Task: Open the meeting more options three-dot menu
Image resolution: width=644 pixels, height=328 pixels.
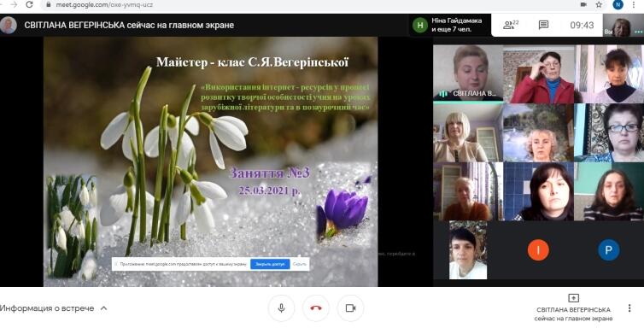Action: 629,307
